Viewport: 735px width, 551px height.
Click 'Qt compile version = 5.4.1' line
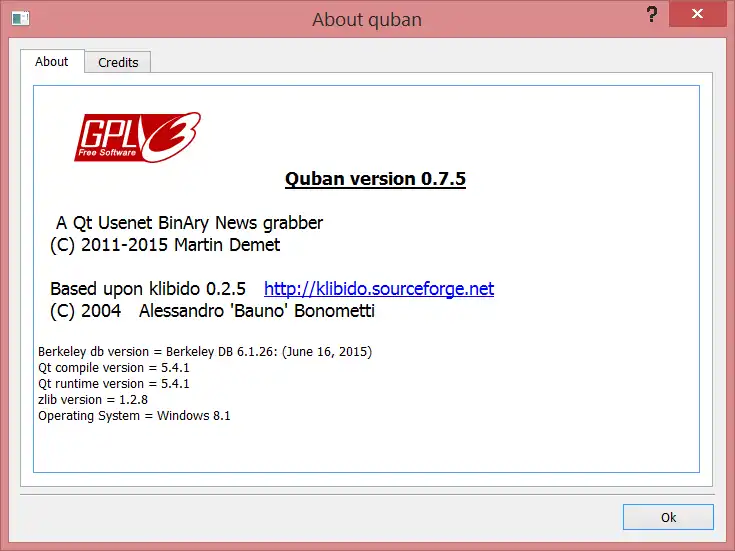(x=114, y=368)
